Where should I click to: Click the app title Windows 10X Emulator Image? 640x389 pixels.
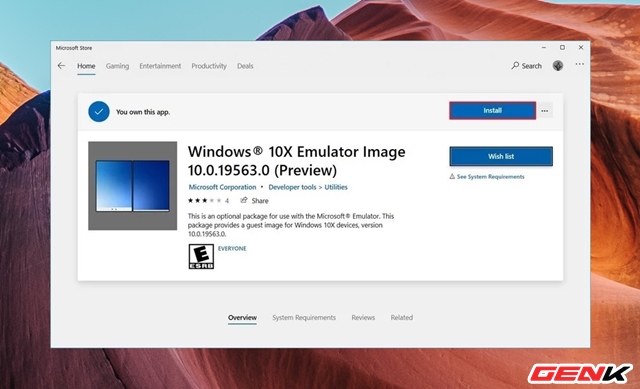coord(297,161)
